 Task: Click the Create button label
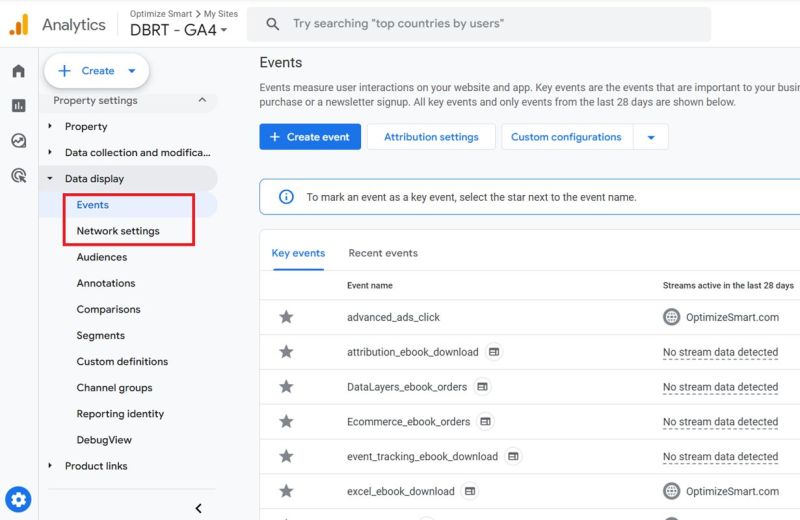[x=98, y=71]
